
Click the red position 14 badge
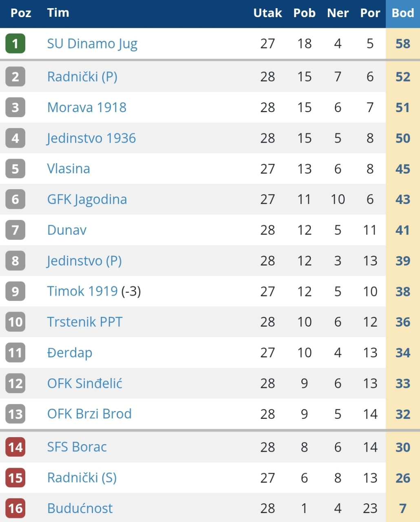[x=15, y=447]
